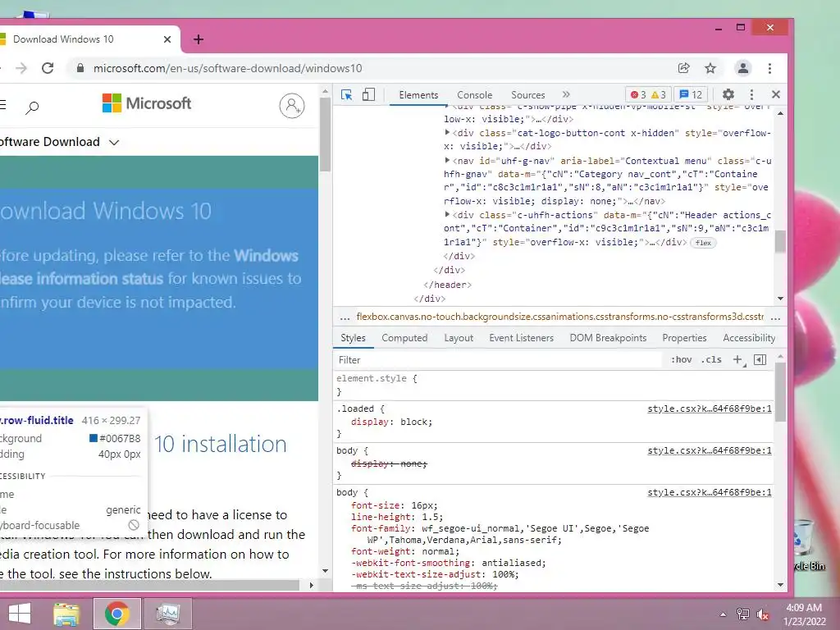Activate the inspect element picker icon
The image size is (840, 630).
(x=347, y=95)
